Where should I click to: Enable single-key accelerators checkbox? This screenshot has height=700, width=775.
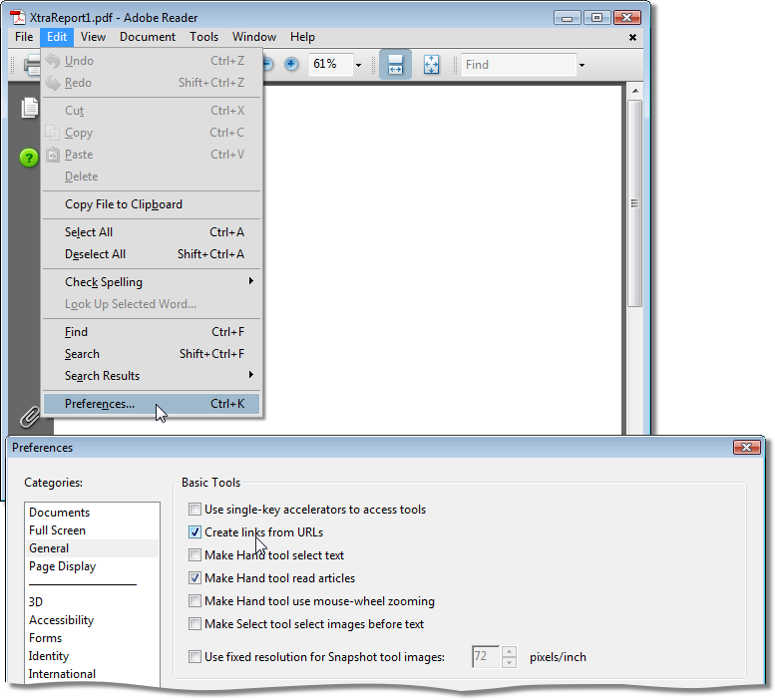pyautogui.click(x=194, y=509)
